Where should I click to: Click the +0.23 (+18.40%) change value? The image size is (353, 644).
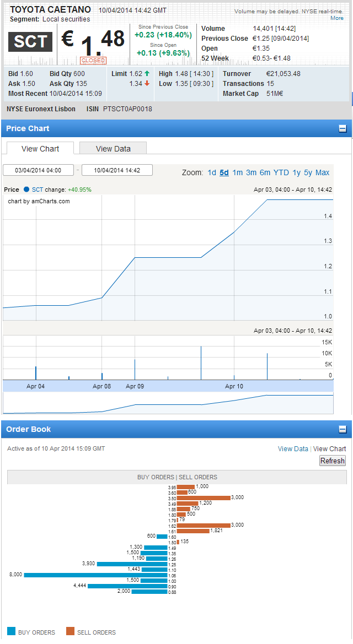tap(163, 35)
